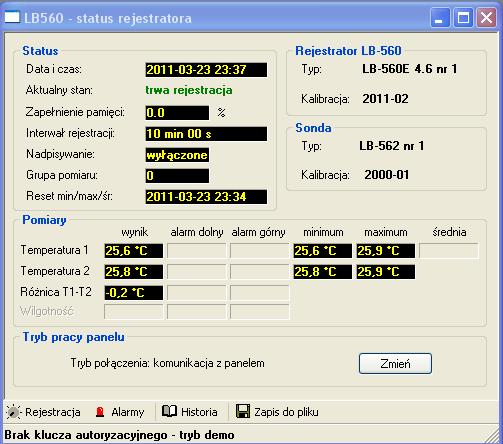Open the Rejestracja toolbar item
The height and width of the screenshot is (444, 503).
pos(43,412)
